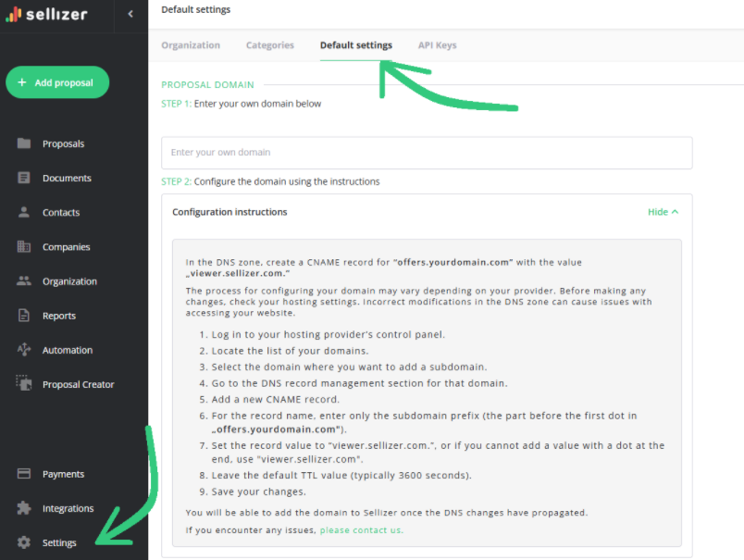Click the Settings gear icon
Viewport: 744px width, 560px height.
pyautogui.click(x=24, y=542)
